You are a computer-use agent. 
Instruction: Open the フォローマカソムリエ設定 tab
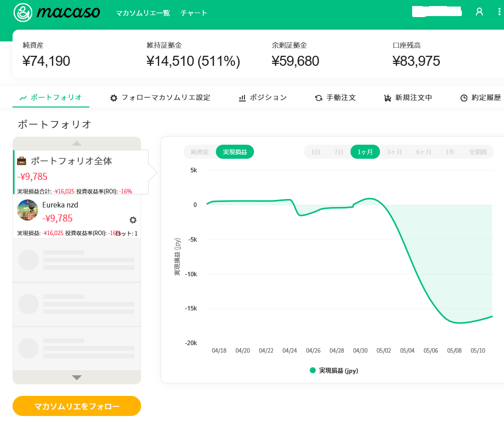pos(160,97)
